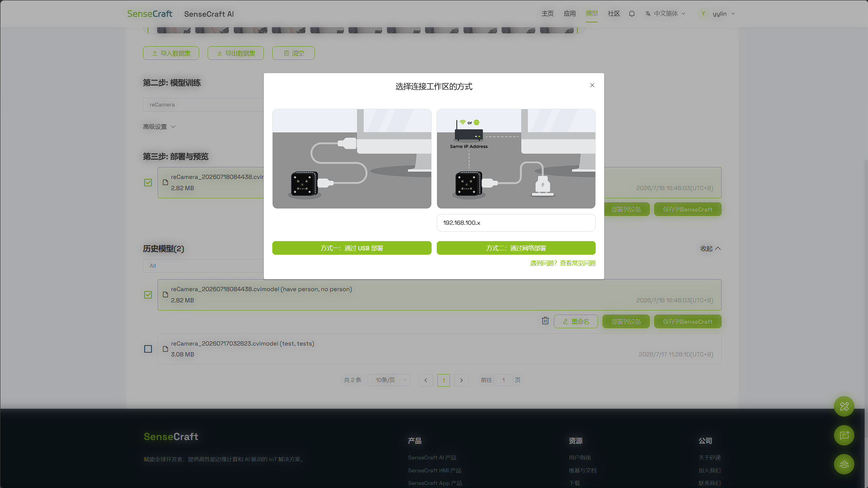Click the 清空 button

293,53
